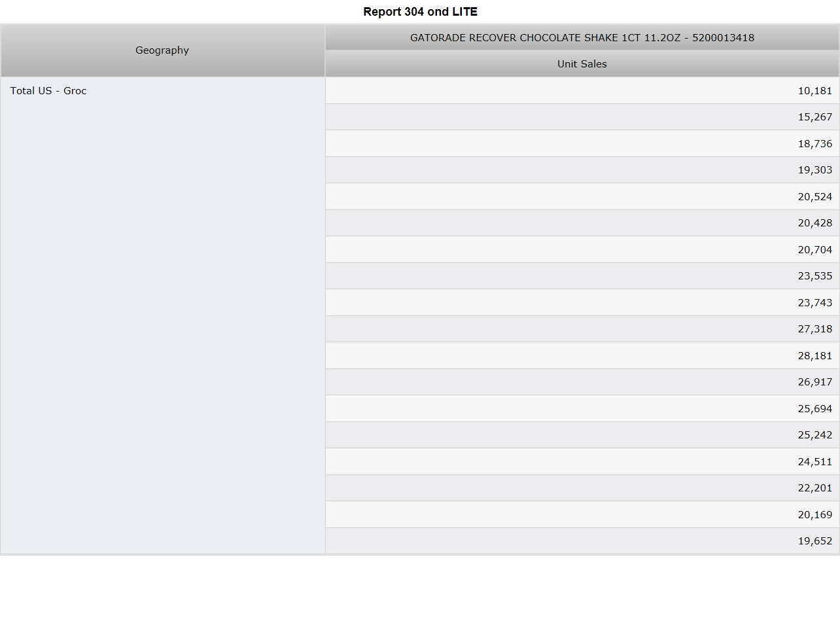Click the 18,736 value cell

[582, 144]
